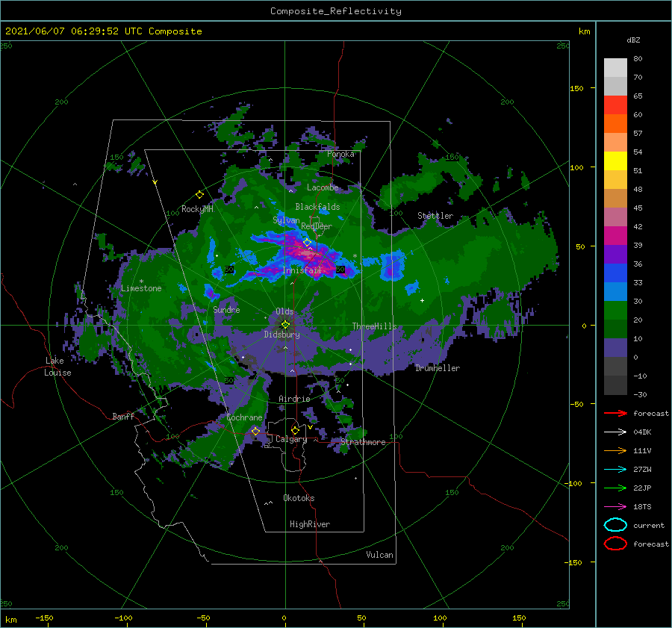672x628 pixels.
Task: Click the RockyMH label
Action: tap(197, 209)
